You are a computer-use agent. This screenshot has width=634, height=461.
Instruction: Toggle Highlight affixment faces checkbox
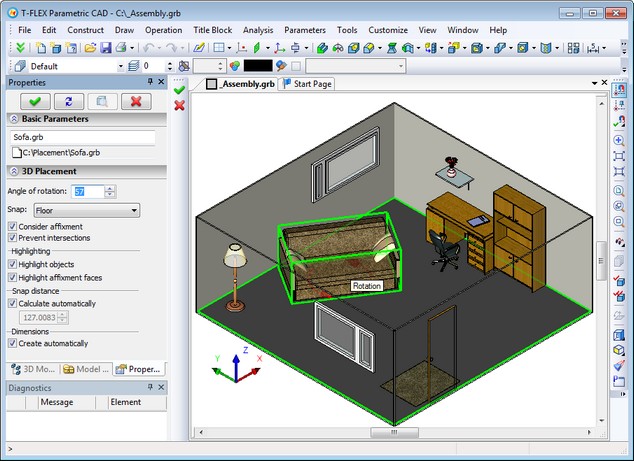12,276
